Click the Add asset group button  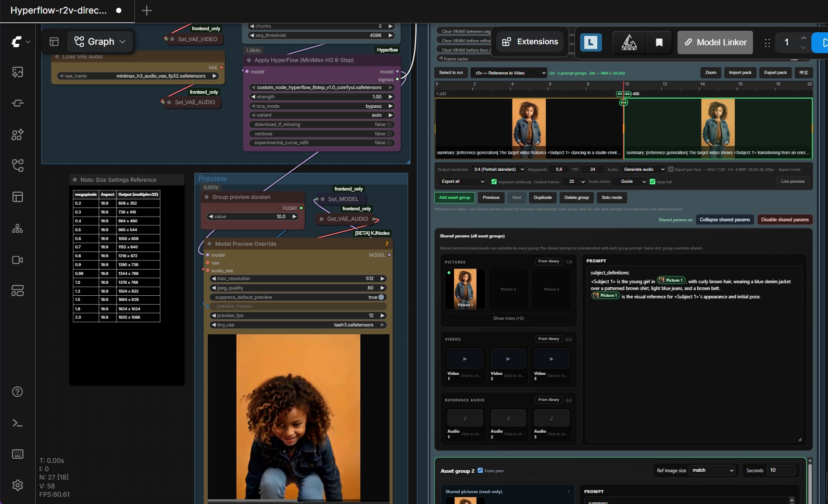(455, 197)
